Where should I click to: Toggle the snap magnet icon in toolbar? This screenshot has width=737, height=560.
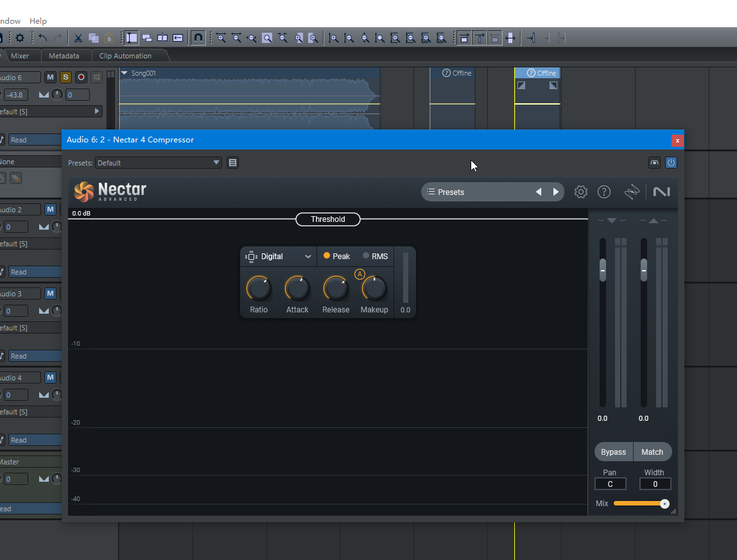(198, 38)
